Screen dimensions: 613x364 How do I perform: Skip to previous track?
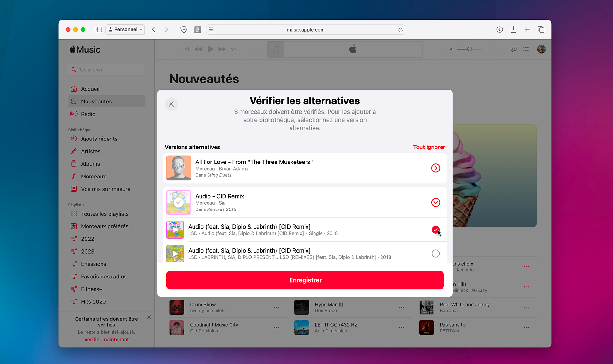point(198,49)
